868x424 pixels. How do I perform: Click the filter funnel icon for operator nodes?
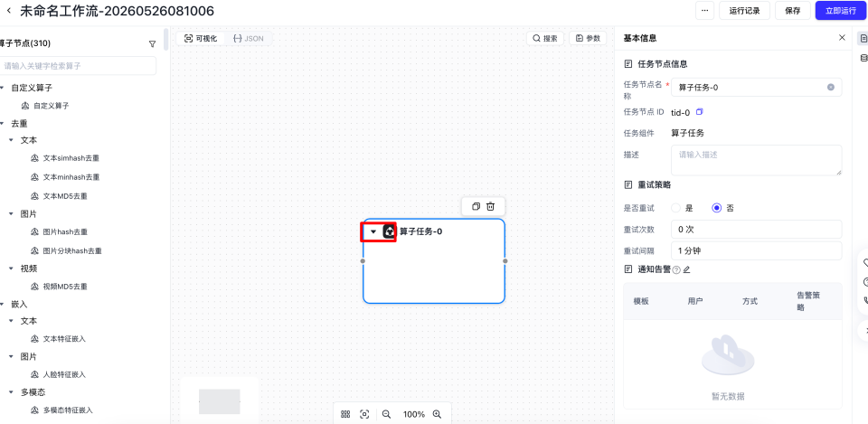pos(152,43)
